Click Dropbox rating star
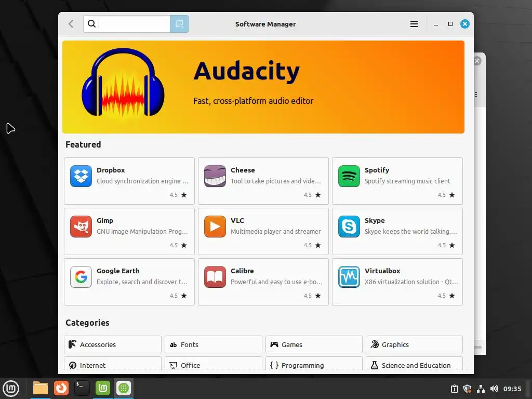Viewport: 532px width, 399px height. pyautogui.click(x=184, y=195)
